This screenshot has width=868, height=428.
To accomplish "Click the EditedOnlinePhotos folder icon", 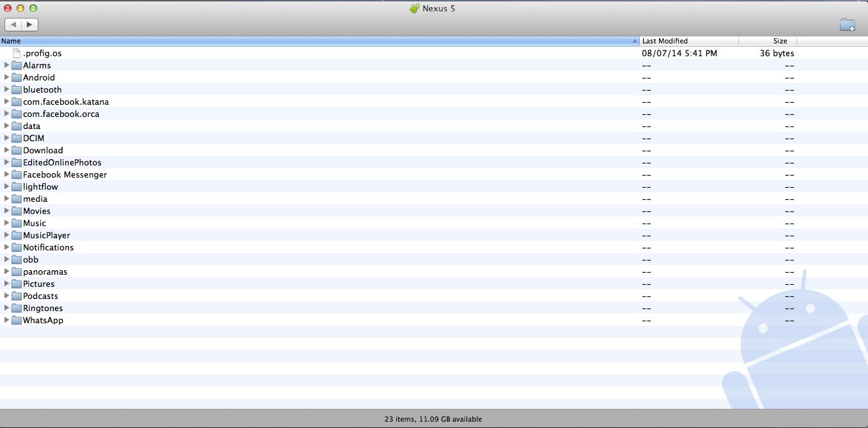I will pos(17,162).
